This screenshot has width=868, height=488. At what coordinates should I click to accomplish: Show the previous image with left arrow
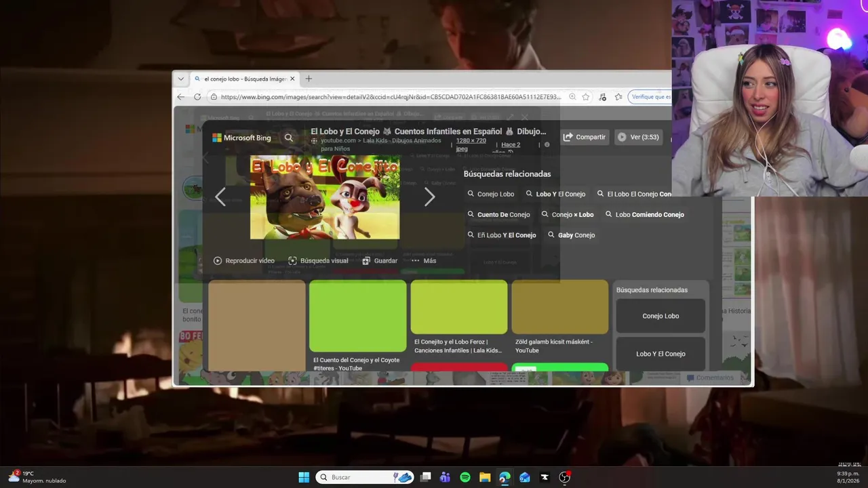[220, 197]
